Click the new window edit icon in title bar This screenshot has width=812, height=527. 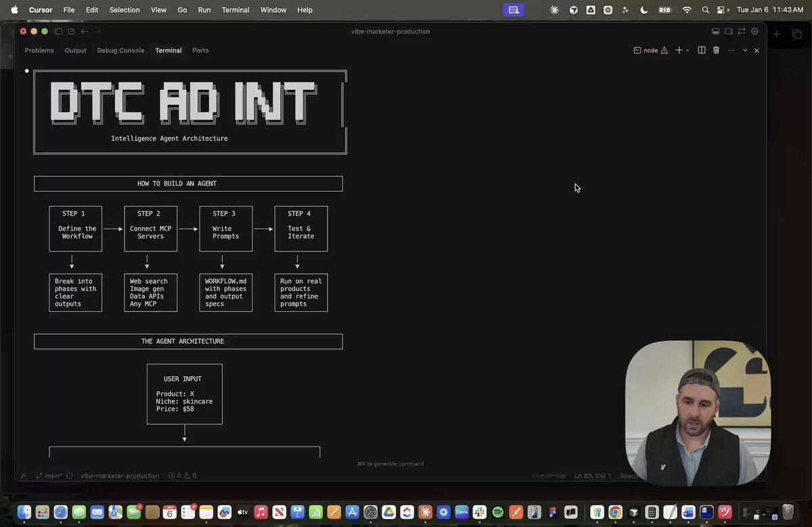point(71,32)
